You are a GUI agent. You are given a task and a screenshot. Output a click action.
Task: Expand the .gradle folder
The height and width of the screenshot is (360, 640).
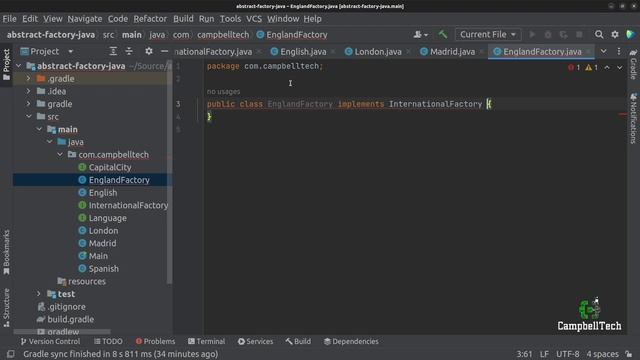[28, 78]
